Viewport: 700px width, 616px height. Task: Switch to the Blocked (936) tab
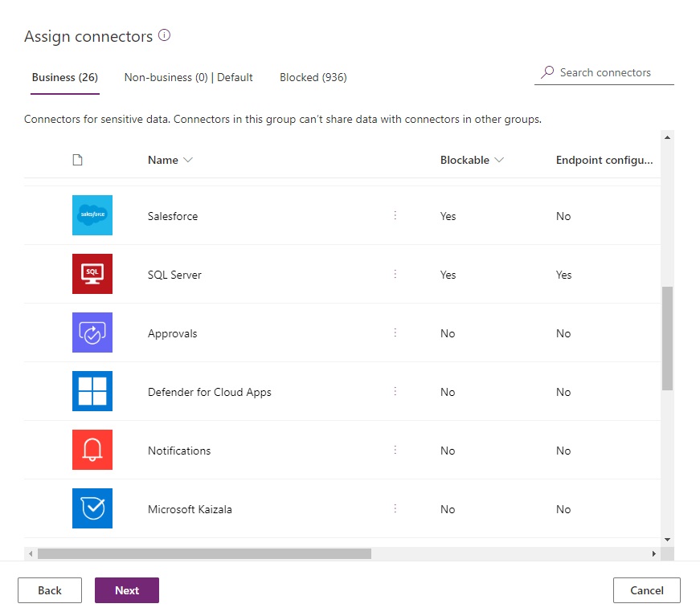(313, 77)
